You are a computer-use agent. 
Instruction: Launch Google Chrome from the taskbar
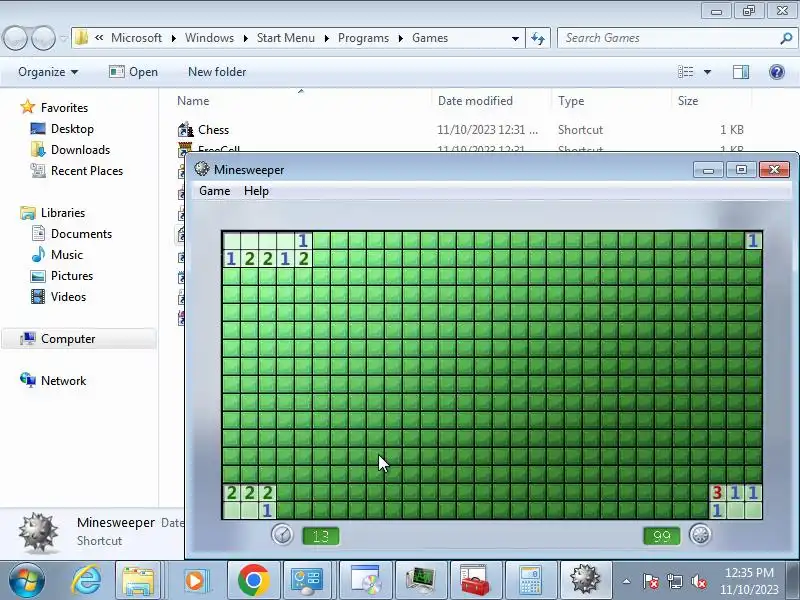pyautogui.click(x=253, y=581)
